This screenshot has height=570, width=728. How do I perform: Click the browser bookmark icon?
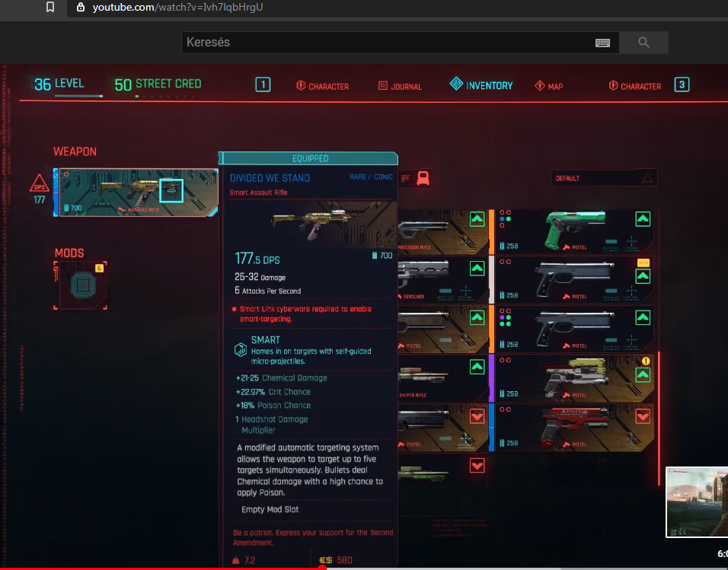click(x=50, y=7)
